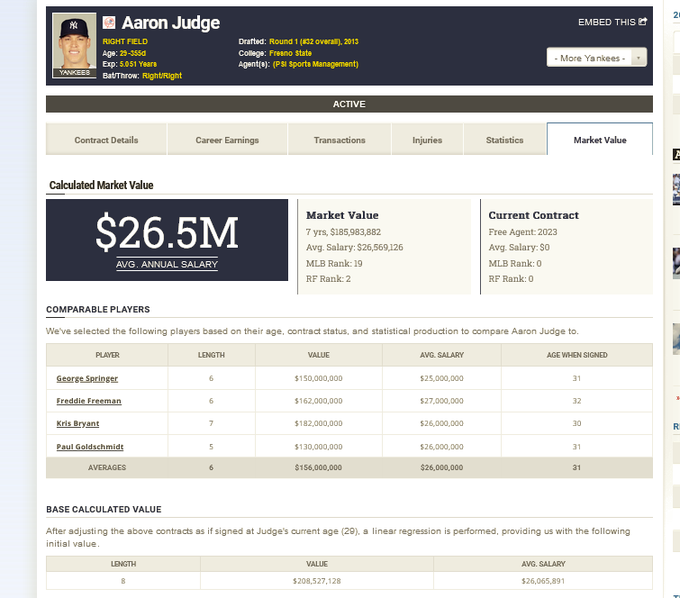The width and height of the screenshot is (680, 598).
Task: Click the 'RF Rank: 2' text
Action: coord(328,279)
